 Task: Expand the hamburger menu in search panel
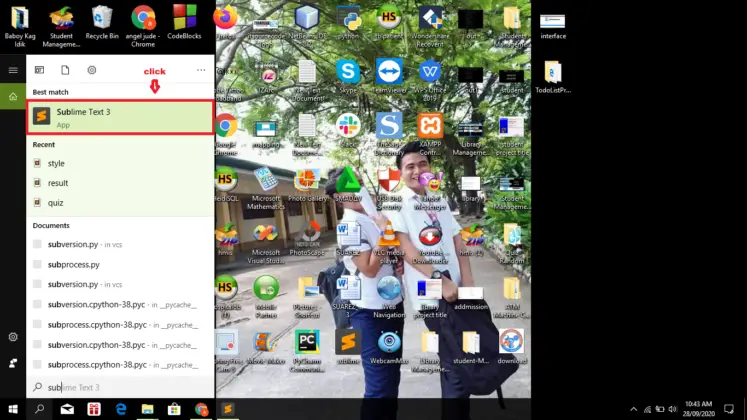13,70
